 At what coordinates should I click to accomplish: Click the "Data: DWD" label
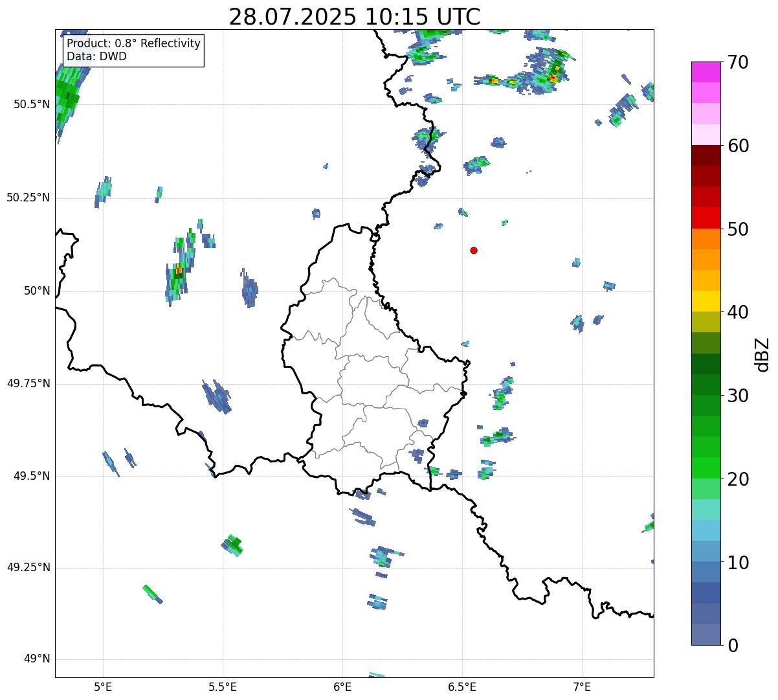(x=96, y=56)
